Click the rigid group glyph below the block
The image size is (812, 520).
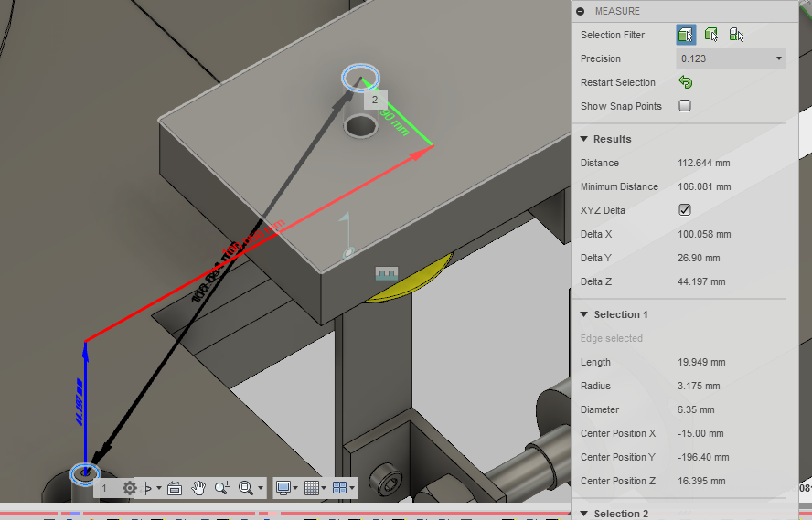(387, 273)
